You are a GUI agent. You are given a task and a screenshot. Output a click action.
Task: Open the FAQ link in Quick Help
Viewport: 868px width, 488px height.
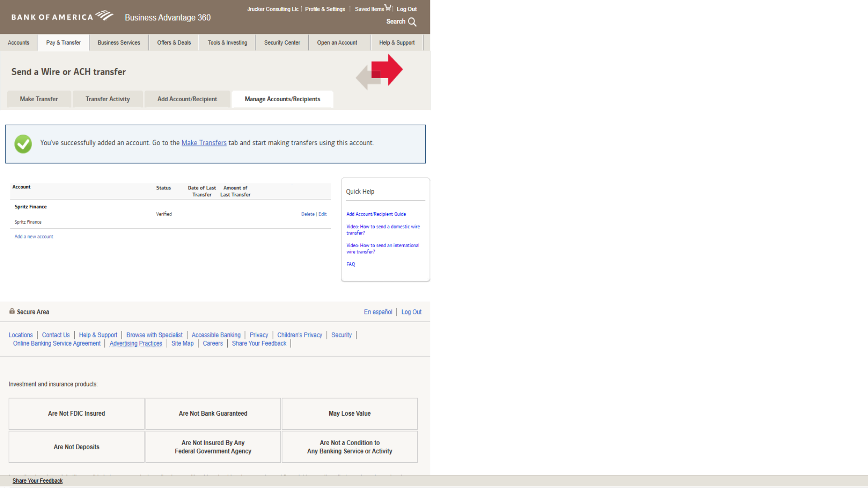click(351, 264)
